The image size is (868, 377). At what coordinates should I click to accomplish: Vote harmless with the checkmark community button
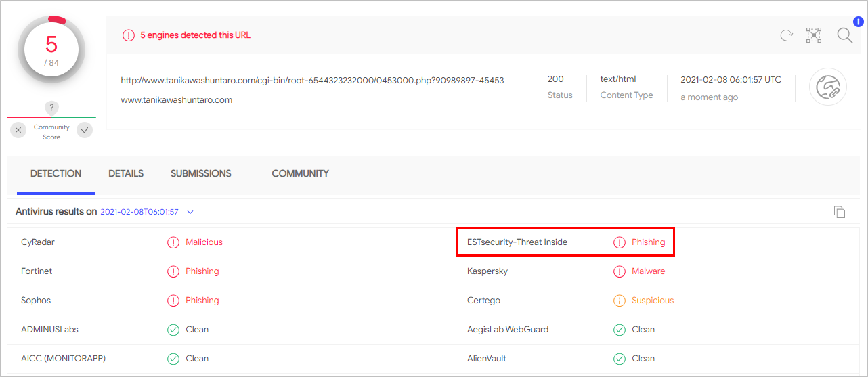point(85,130)
